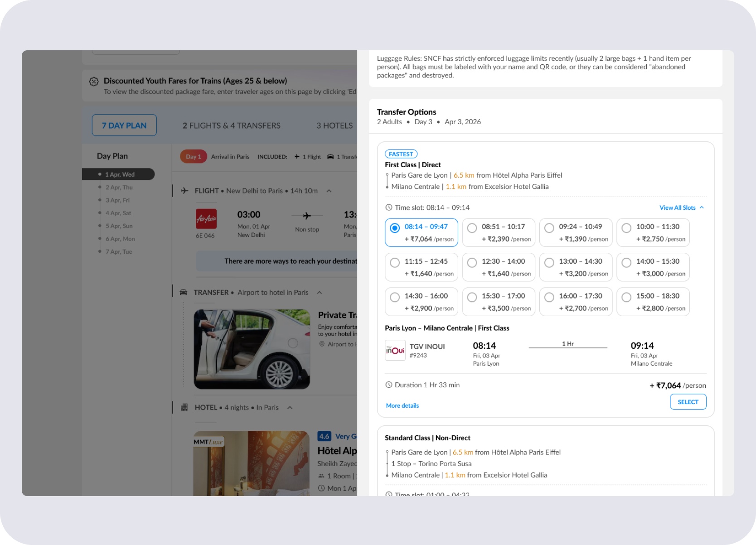
Task: Open More details for TGV INOUI
Action: [x=402, y=405]
